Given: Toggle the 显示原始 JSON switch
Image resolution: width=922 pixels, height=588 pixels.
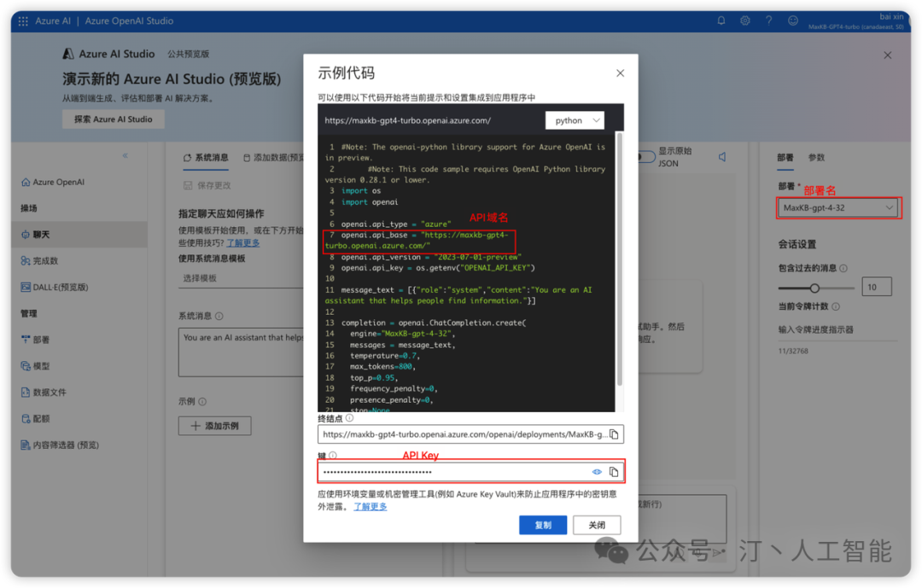Looking at the screenshot, I should coord(645,157).
